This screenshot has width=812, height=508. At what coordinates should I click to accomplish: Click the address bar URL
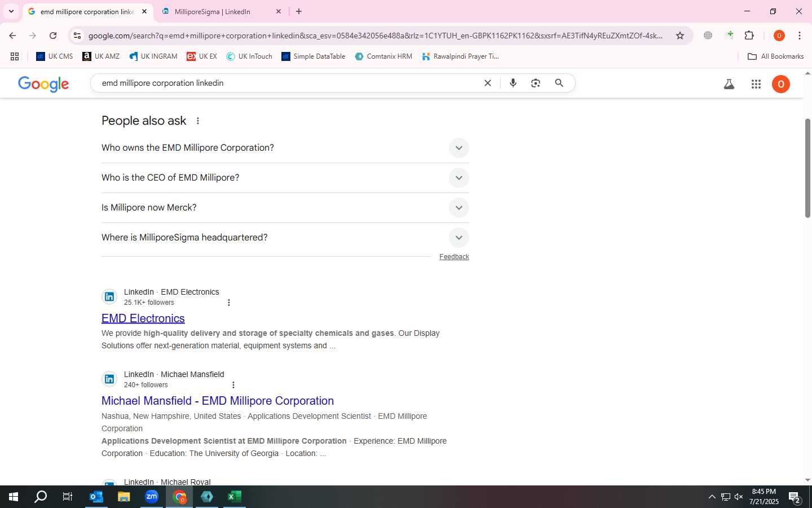click(375, 36)
